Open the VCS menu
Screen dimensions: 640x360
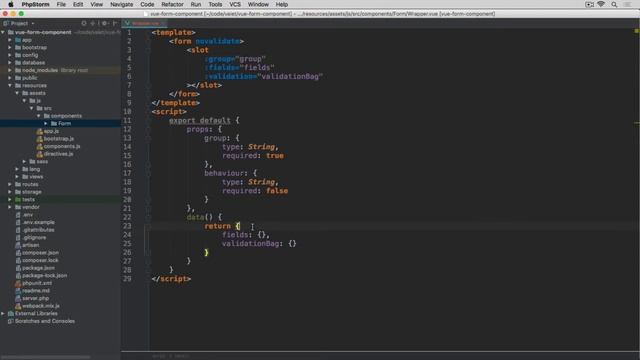coord(235,4)
